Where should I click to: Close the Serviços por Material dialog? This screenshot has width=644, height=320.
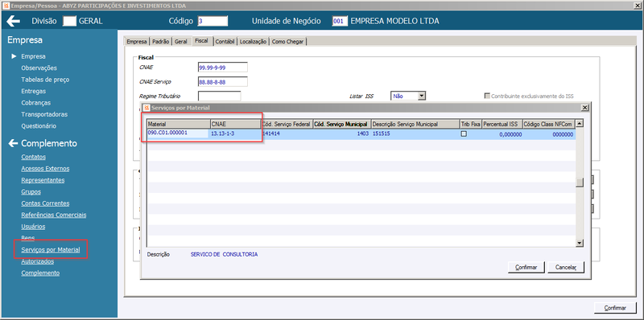click(585, 108)
